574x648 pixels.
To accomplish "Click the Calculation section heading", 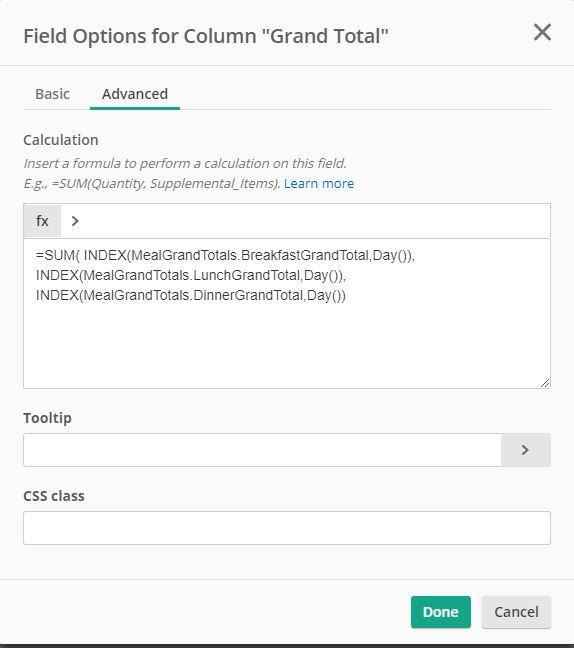I will click(x=61, y=140).
